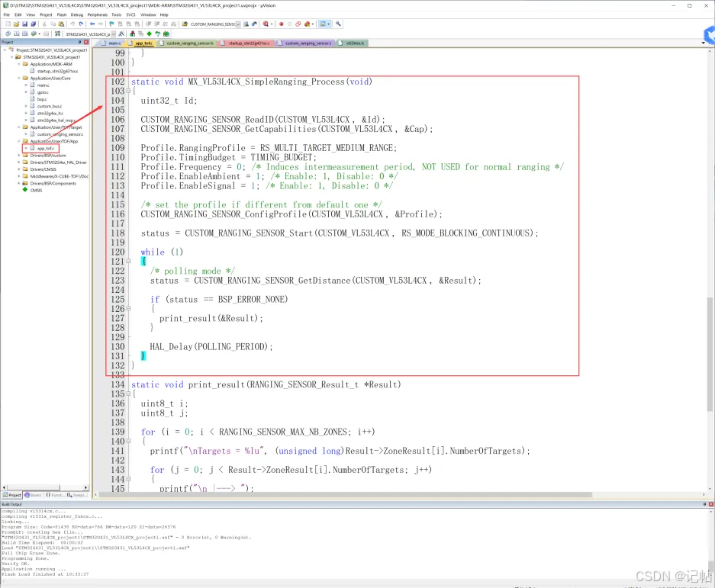Screen dimensions: 715x588
Task: Switch to startup_stm32g431xx.s tab
Action: pyautogui.click(x=246, y=43)
